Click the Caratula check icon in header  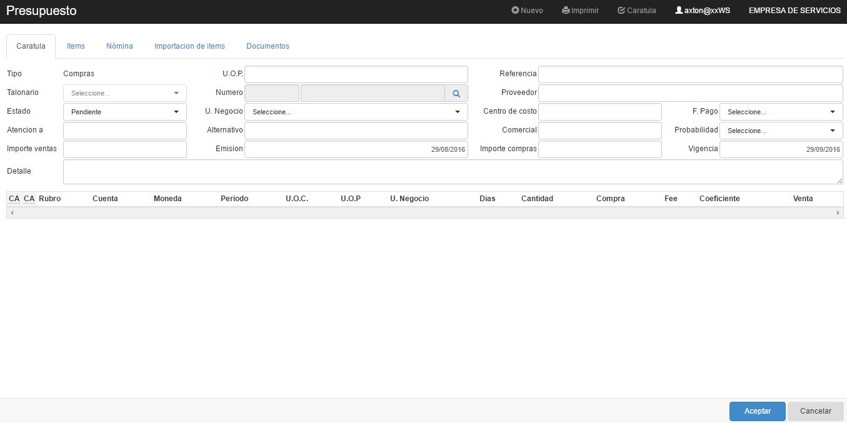click(621, 11)
